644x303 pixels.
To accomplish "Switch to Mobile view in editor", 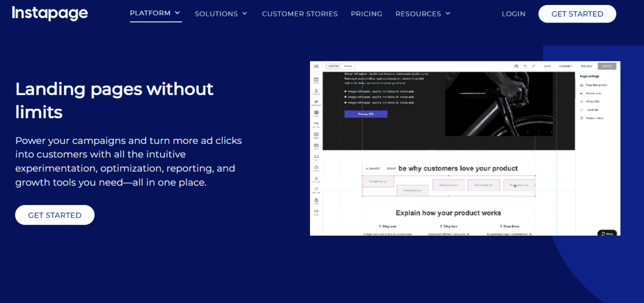I will coord(348,66).
